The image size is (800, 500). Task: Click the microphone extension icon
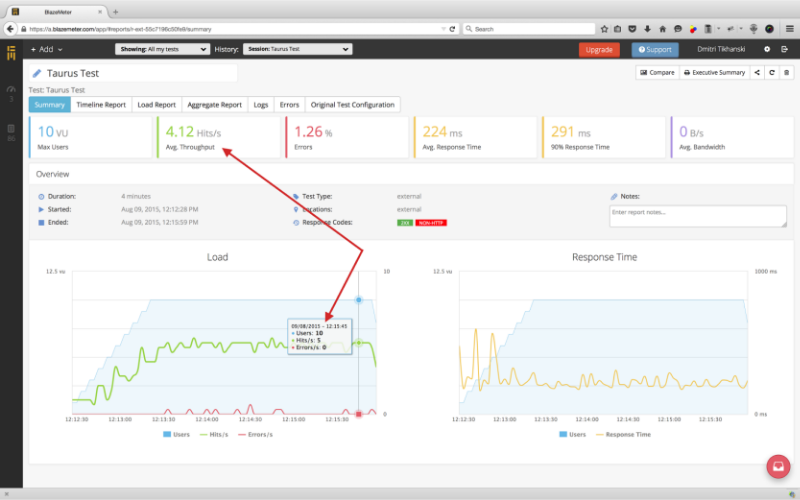click(754, 29)
